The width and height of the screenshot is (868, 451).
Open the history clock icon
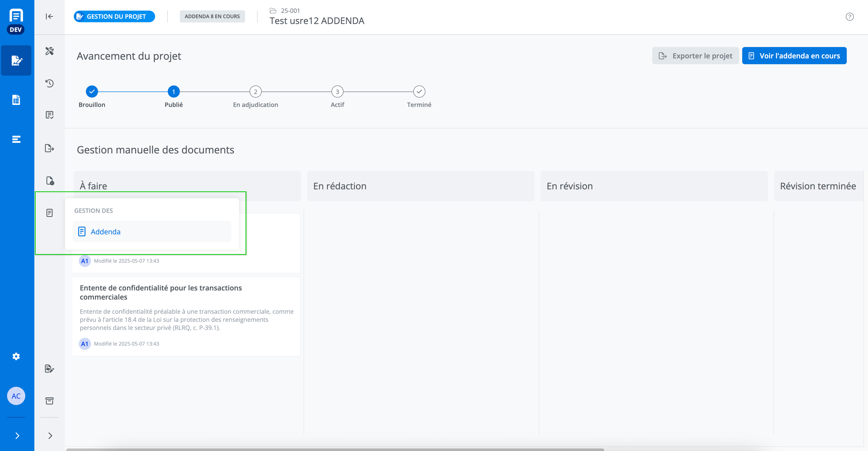[x=50, y=83]
